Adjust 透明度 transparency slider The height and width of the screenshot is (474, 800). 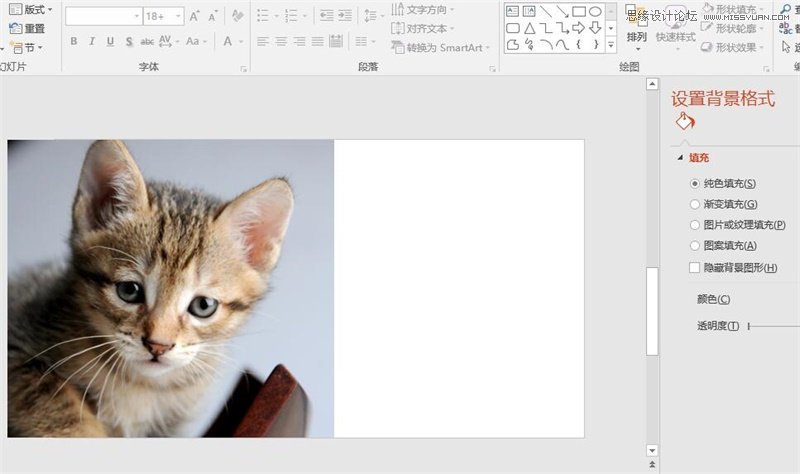coord(773,326)
